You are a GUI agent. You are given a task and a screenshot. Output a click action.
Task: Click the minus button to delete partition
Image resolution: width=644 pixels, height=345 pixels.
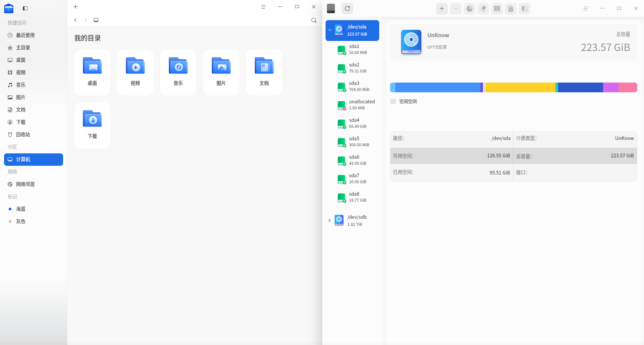pyautogui.click(x=455, y=9)
